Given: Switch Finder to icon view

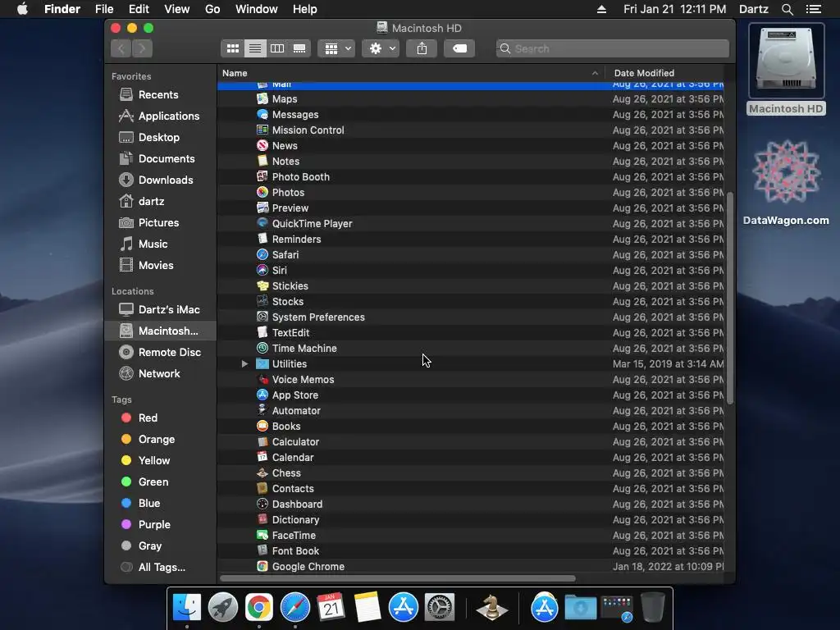Looking at the screenshot, I should coord(232,48).
